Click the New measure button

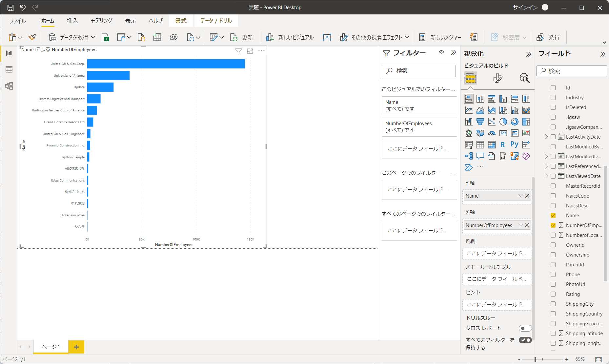[x=440, y=37]
